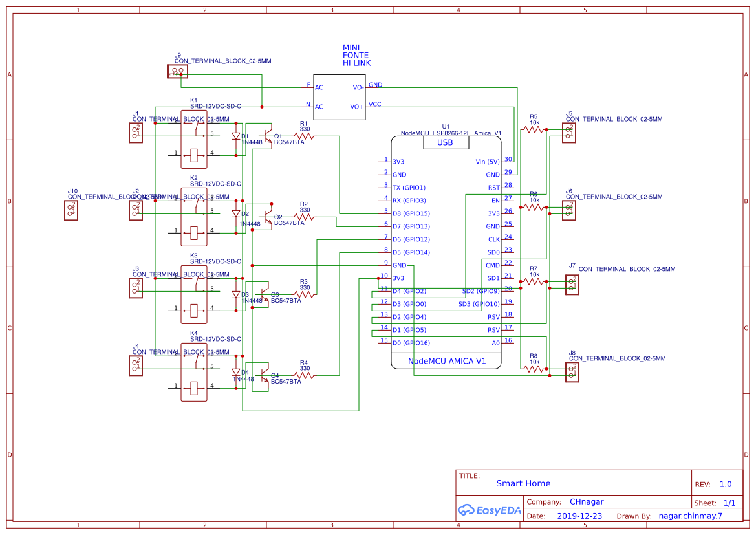Image resolution: width=756 pixels, height=535 pixels.
Task: Select transistor Q4 symbol
Action: (x=265, y=375)
